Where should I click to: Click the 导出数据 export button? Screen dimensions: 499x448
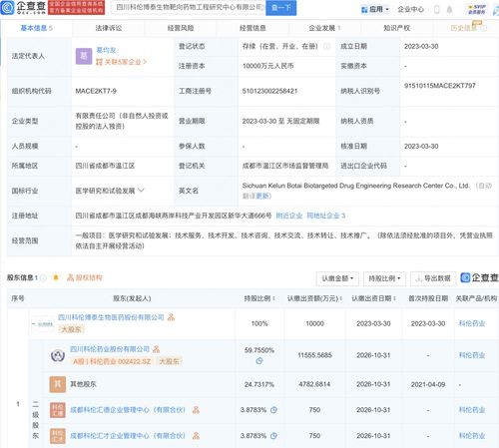(x=433, y=278)
